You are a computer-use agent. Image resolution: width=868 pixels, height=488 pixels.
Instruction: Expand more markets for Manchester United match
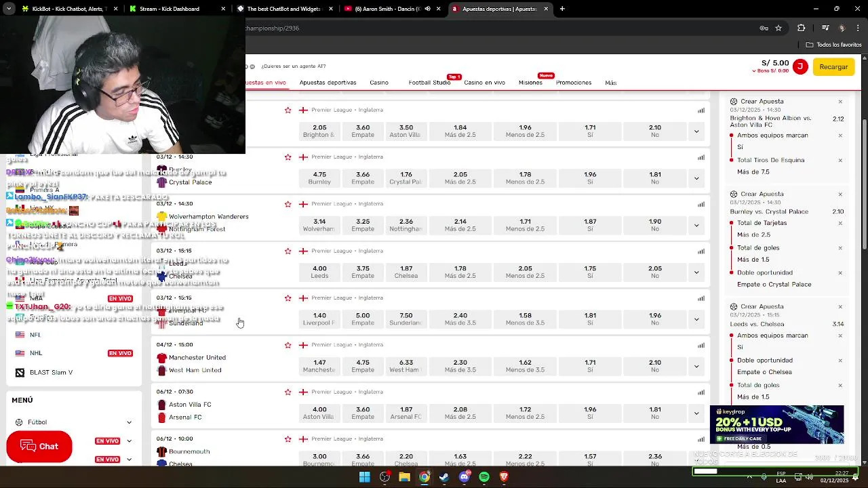(x=696, y=366)
